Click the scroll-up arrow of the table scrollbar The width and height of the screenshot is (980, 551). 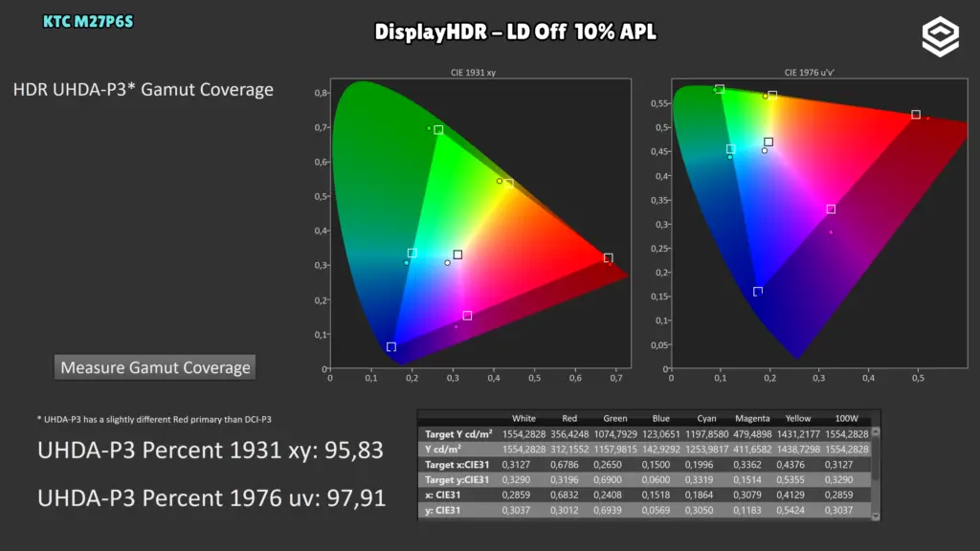[x=876, y=431]
